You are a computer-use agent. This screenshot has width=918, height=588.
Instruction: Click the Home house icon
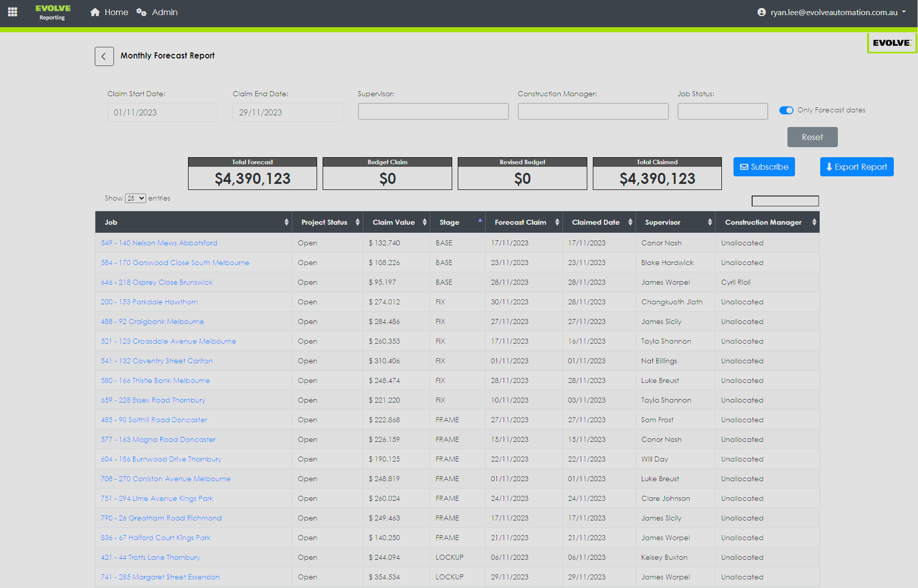tap(95, 12)
